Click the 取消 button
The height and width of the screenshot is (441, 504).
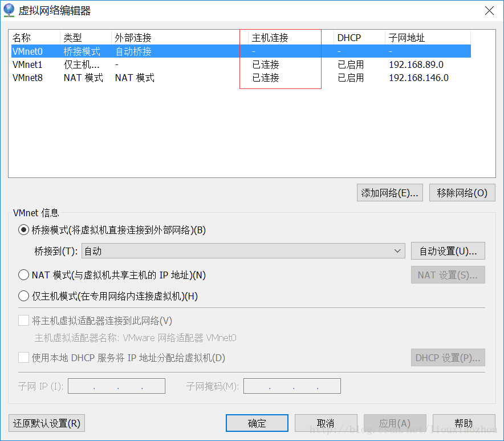[326, 423]
